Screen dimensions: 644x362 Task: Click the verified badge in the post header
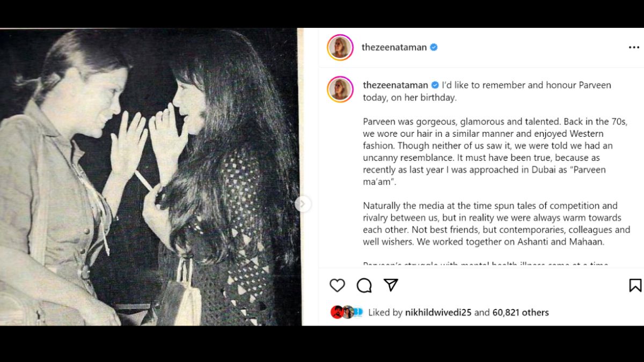(434, 47)
